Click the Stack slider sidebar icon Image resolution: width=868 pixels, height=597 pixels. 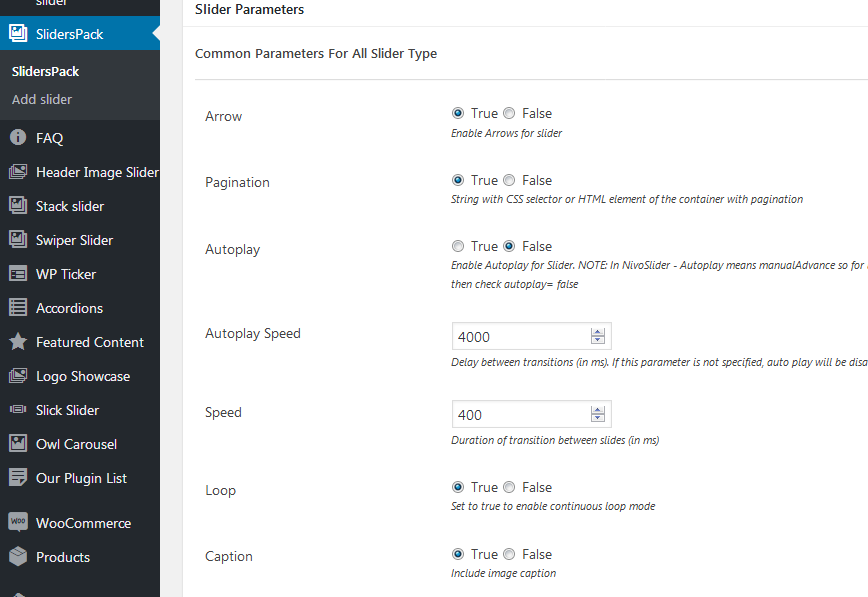tap(18, 206)
